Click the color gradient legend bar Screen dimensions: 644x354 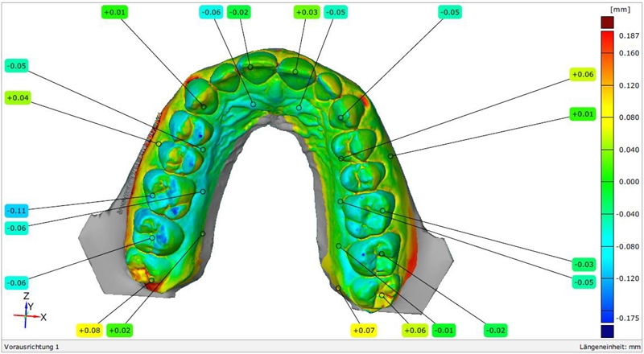click(x=608, y=177)
